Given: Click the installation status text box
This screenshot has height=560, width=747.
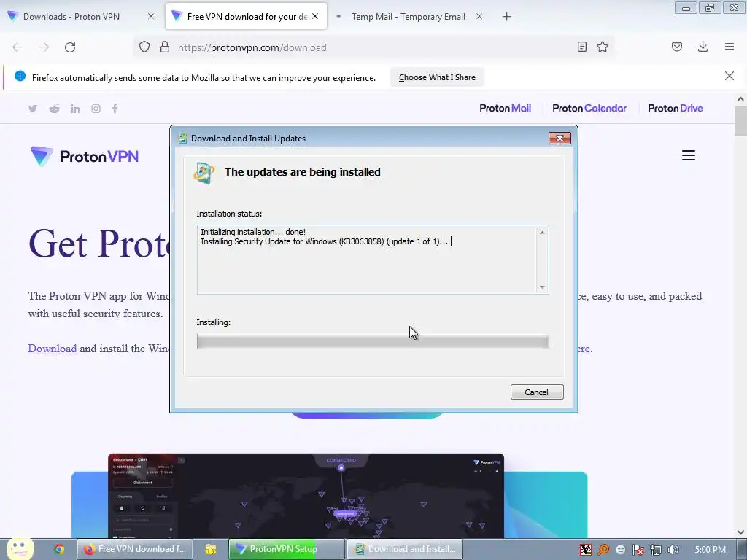Looking at the screenshot, I should [x=373, y=260].
